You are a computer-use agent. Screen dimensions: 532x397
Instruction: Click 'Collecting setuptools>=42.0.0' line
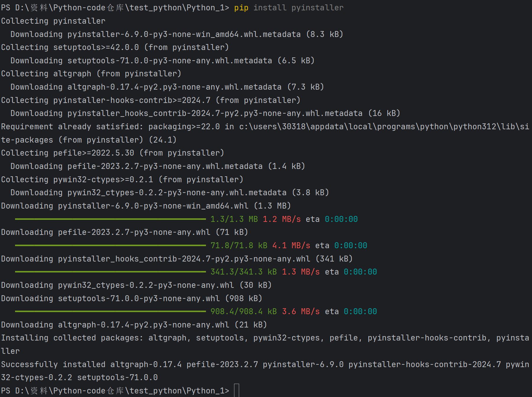coord(115,47)
